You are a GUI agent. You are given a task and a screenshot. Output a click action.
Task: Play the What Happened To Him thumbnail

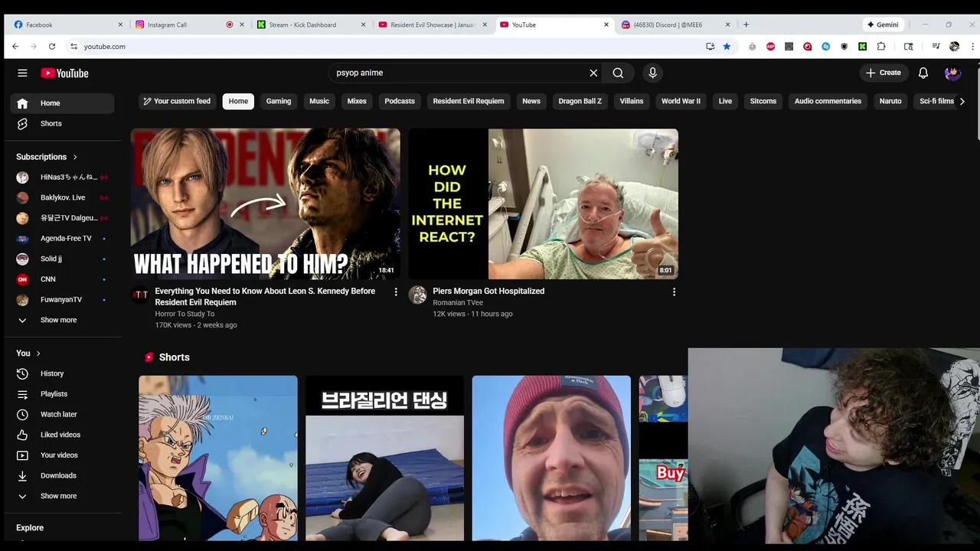pos(266,204)
